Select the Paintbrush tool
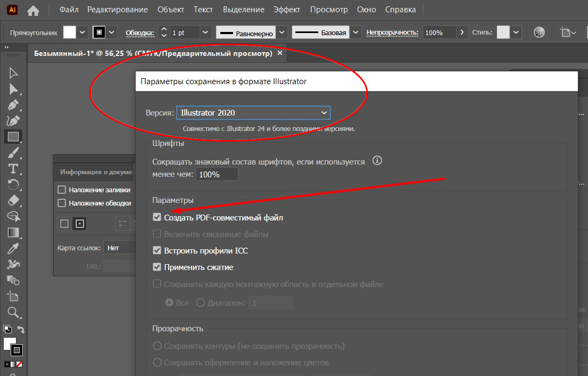 [13, 153]
